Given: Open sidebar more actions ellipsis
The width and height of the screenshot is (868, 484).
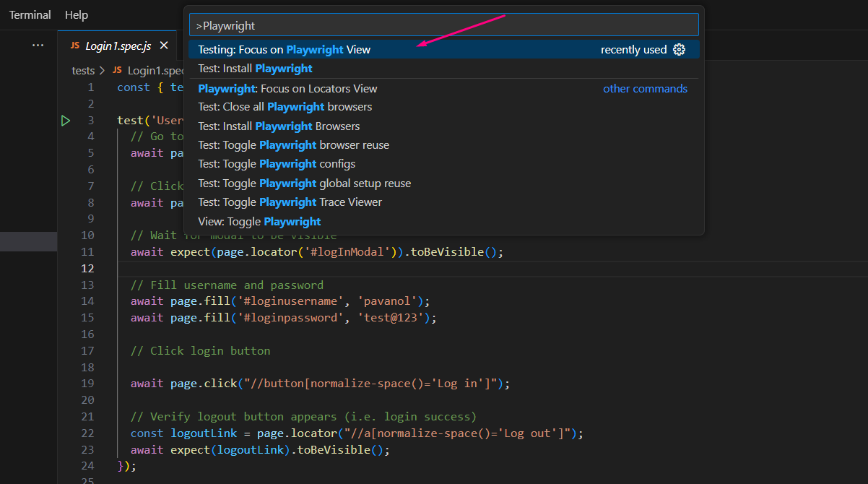Looking at the screenshot, I should [x=38, y=45].
